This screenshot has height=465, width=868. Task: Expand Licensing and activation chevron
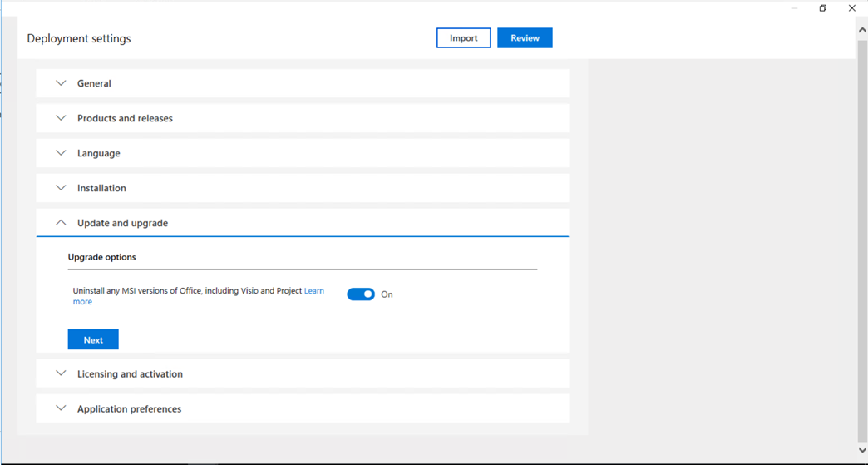[61, 373]
